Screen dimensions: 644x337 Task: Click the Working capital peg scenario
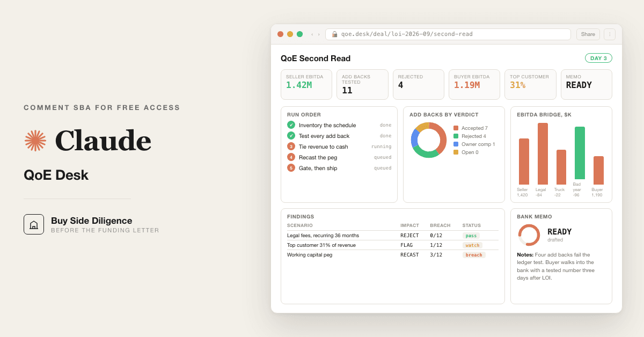coord(310,255)
